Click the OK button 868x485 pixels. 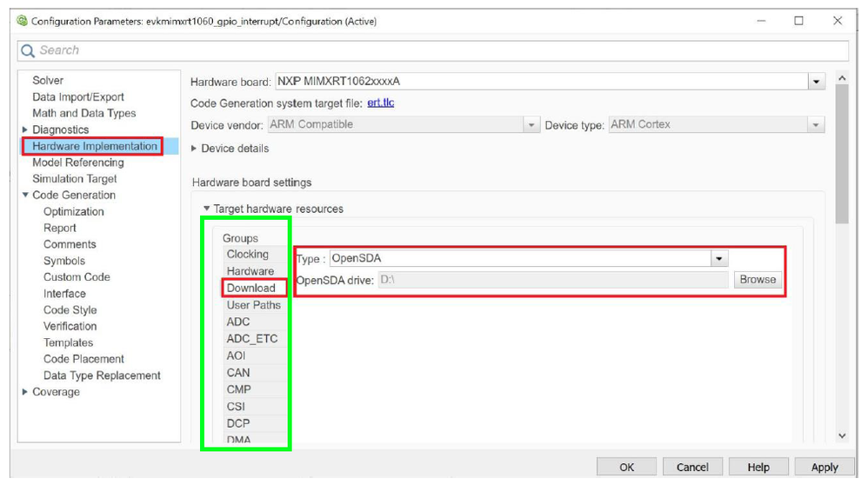(626, 468)
